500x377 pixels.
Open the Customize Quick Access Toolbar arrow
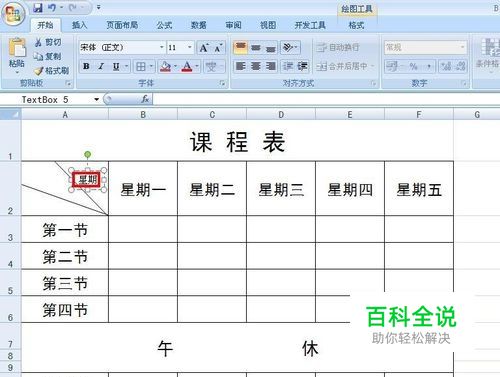click(x=99, y=7)
